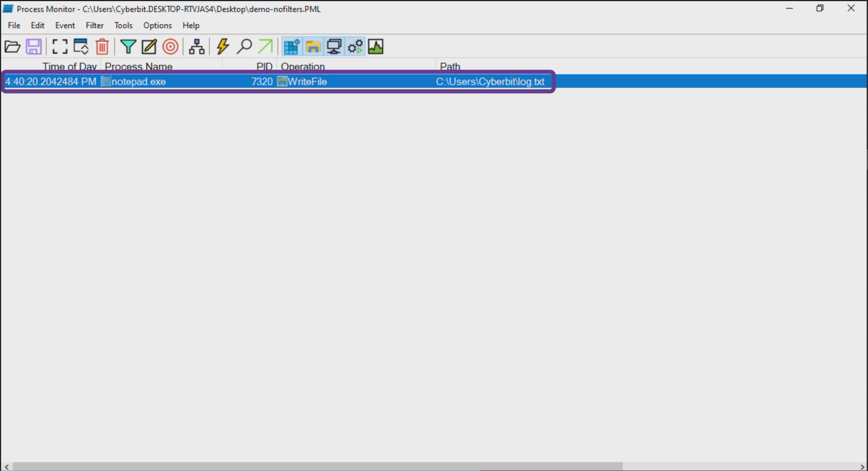Click the Process Monitor title bar icon
Image resolution: width=868 pixels, height=471 pixels.
point(8,9)
